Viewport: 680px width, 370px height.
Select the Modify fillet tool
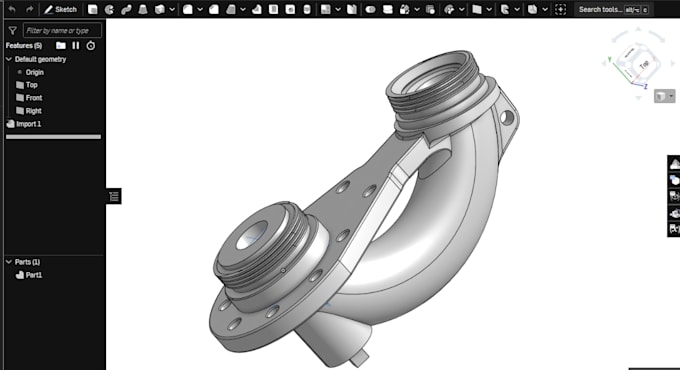449,9
